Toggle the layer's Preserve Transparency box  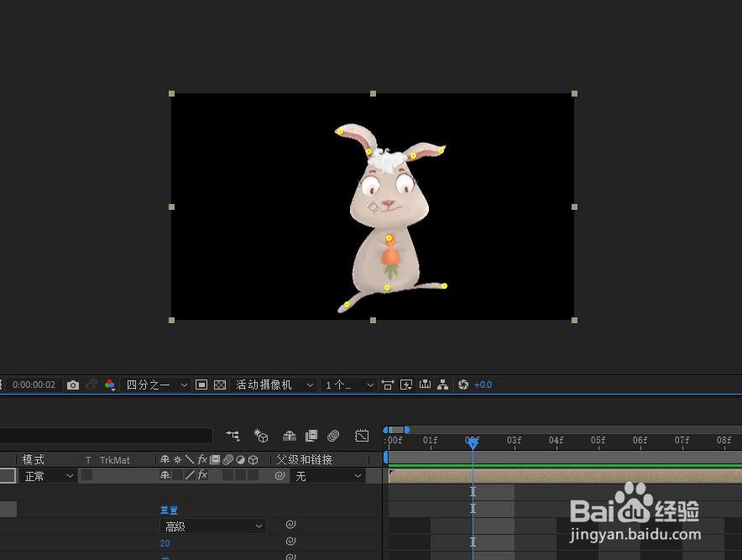[x=87, y=475]
